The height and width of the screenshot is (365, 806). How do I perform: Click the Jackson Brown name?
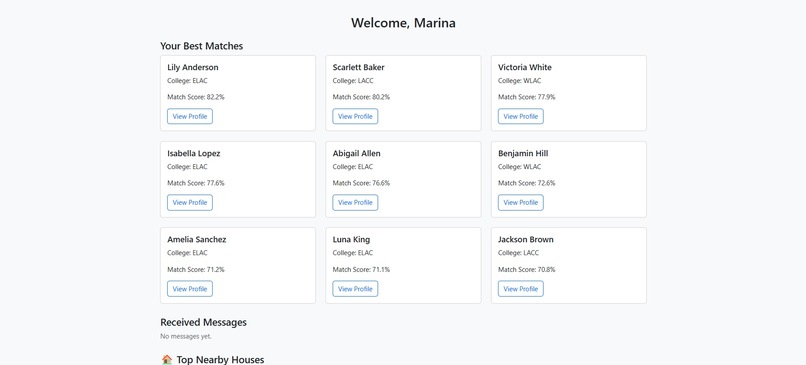pos(526,240)
